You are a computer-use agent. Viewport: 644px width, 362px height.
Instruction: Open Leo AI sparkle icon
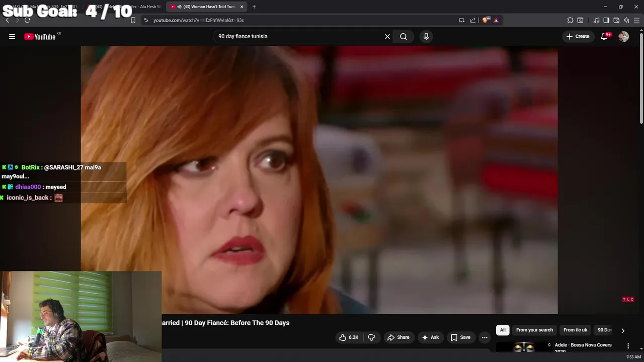point(626,20)
